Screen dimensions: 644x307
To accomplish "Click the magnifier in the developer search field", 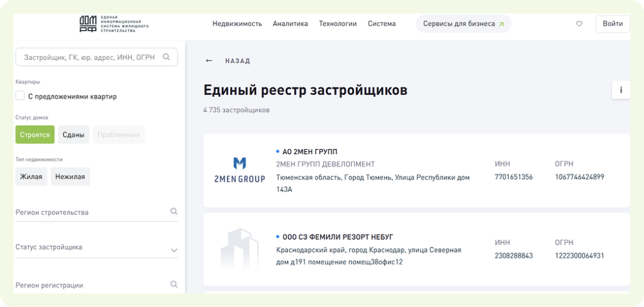I will [166, 57].
